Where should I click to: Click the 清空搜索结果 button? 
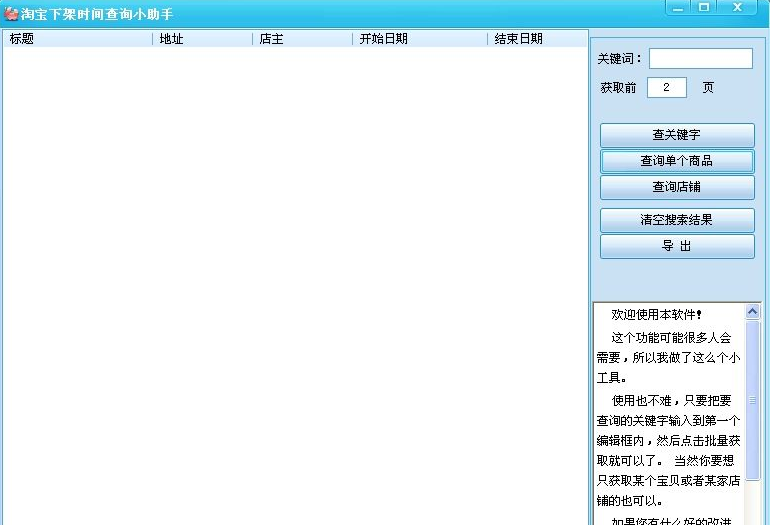[x=677, y=220]
